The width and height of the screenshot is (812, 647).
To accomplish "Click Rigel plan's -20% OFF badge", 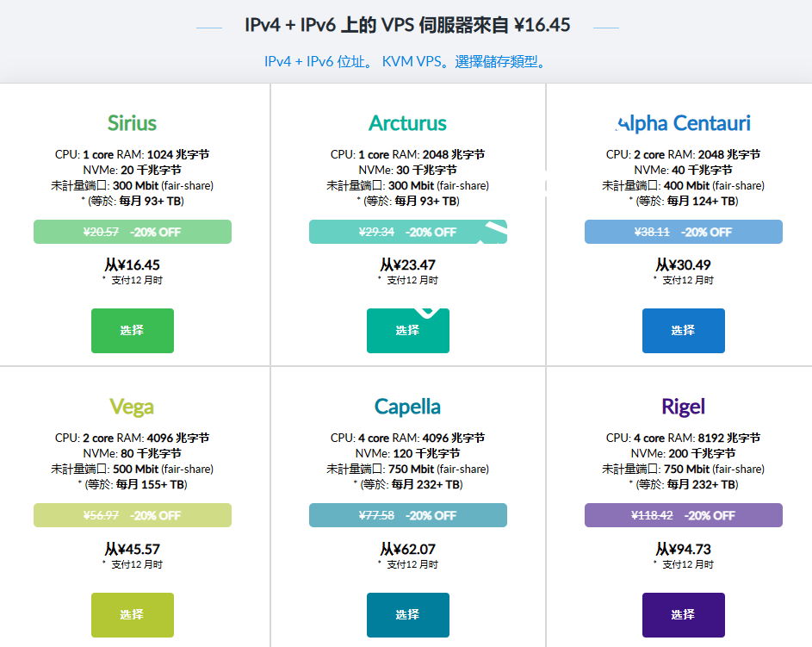I will tap(683, 515).
